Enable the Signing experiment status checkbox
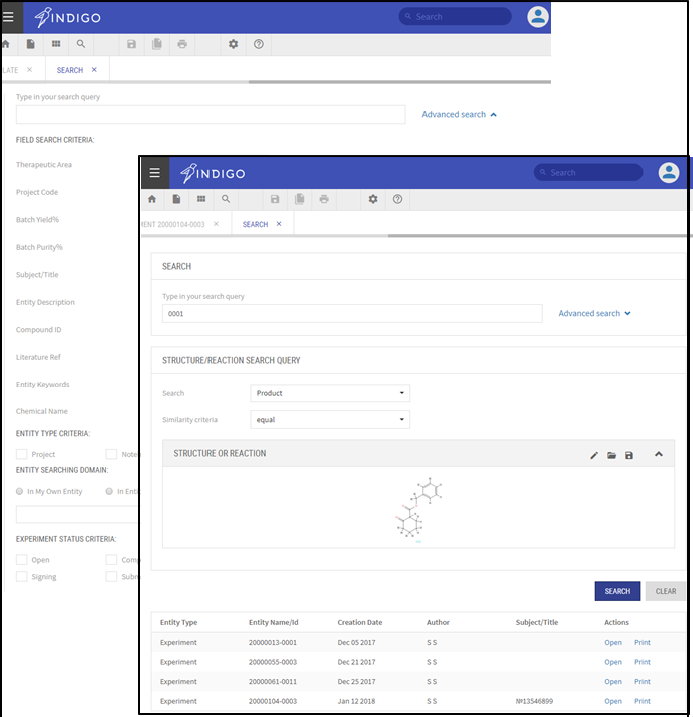693x717 pixels. point(22,577)
